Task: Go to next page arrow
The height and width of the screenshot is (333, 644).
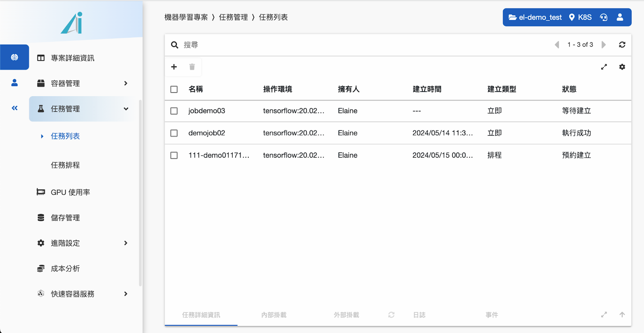Action: 603,45
